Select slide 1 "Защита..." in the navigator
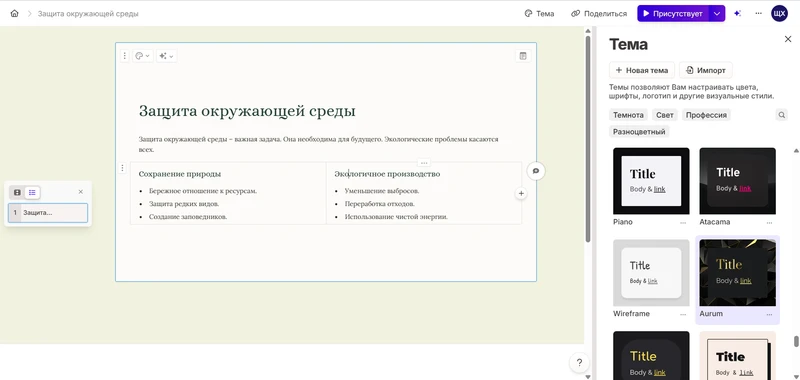Viewport: 800px width, 380px height. click(x=48, y=213)
